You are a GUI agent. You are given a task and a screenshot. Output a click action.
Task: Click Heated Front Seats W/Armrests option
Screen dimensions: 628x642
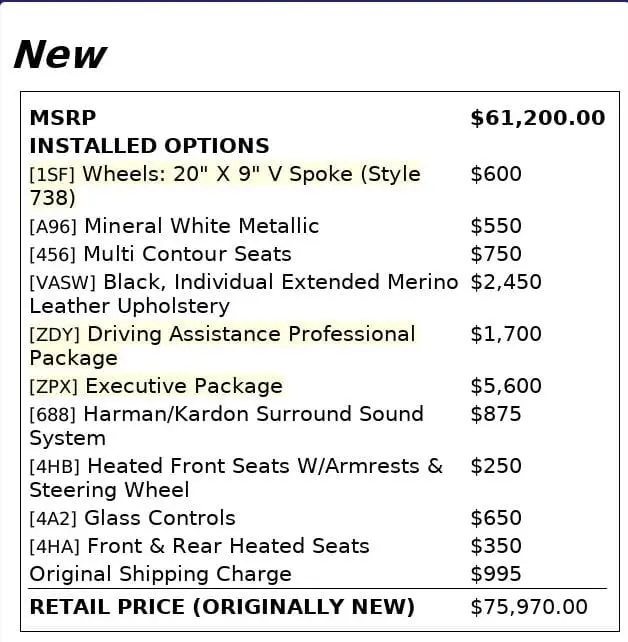coord(236,478)
